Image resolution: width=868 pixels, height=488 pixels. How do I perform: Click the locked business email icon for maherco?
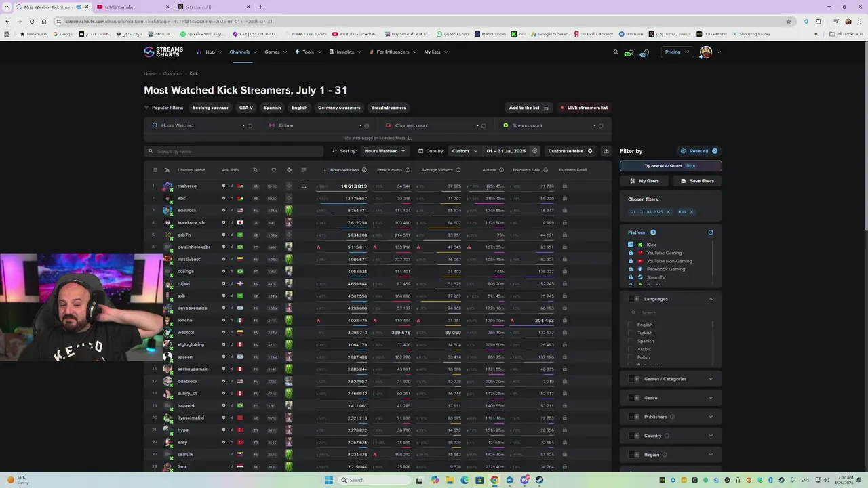coord(564,186)
